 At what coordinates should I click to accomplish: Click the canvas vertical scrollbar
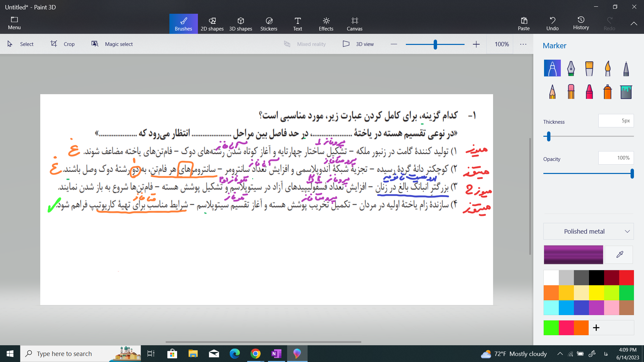pos(530,196)
